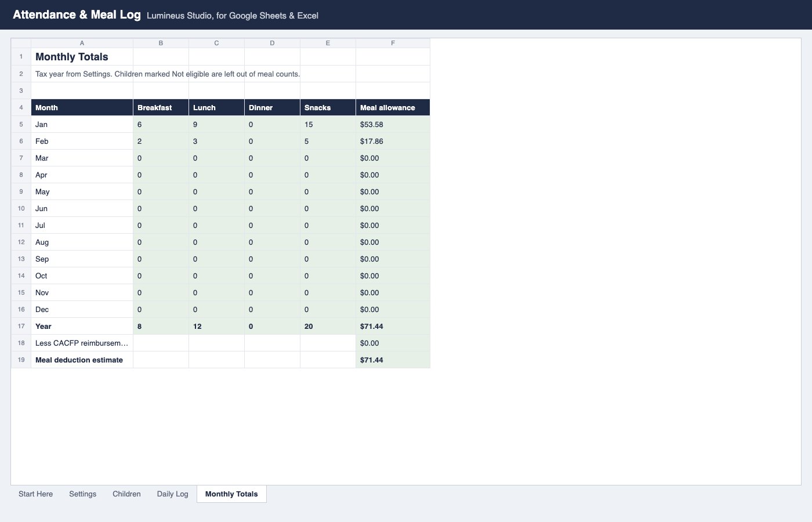Select the Jun month cell

point(82,209)
